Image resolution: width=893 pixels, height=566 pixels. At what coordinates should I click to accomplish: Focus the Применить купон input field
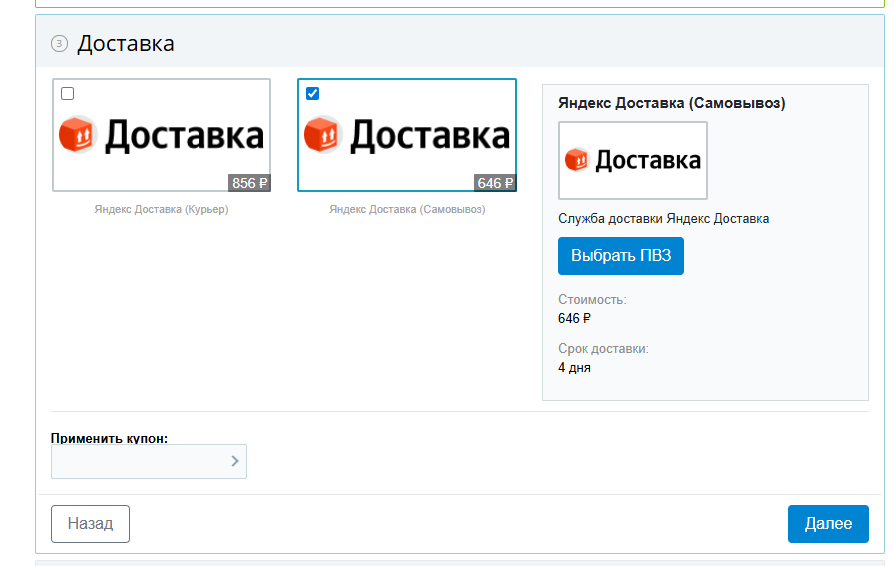tap(138, 461)
